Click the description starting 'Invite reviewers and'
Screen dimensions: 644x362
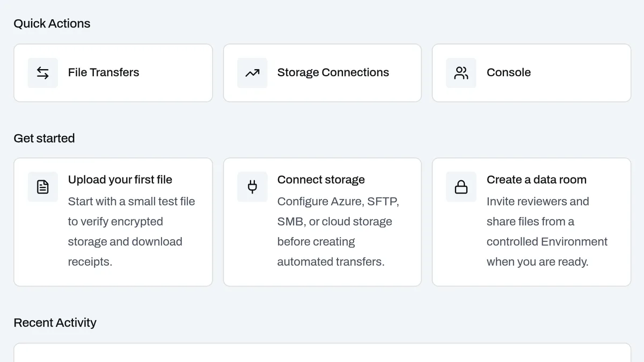click(547, 232)
